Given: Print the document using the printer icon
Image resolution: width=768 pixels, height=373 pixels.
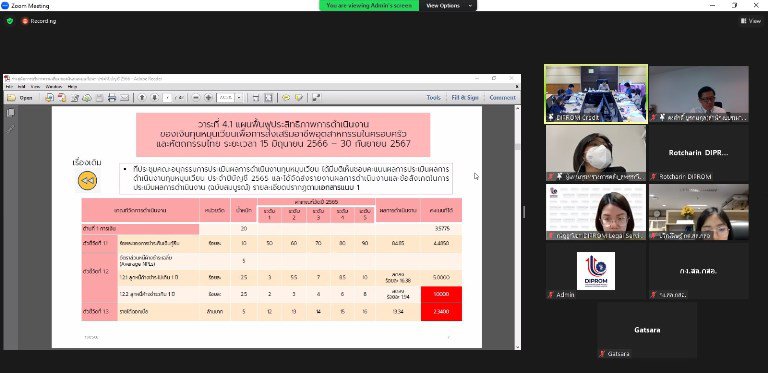Looking at the screenshot, I should [x=112, y=98].
